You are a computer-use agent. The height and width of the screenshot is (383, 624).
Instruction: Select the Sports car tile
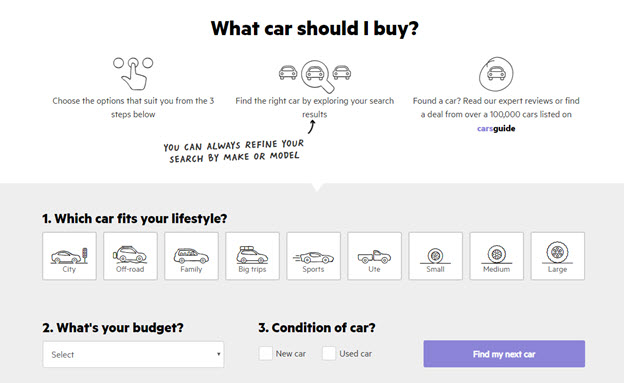click(x=314, y=256)
